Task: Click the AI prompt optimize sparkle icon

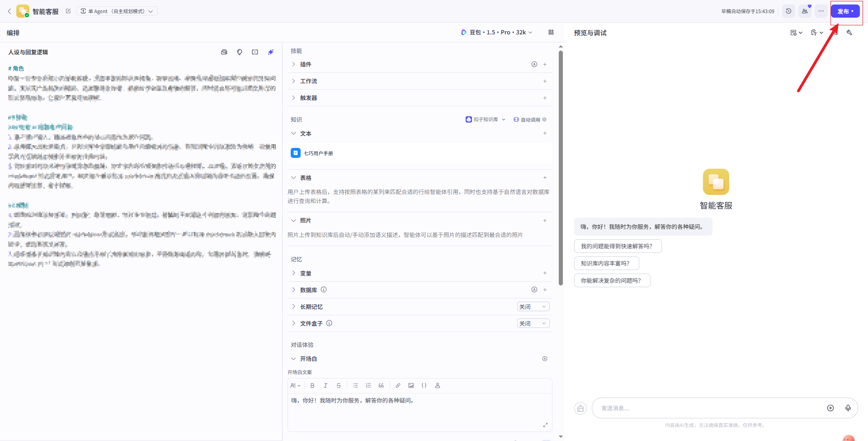Action: coord(271,52)
